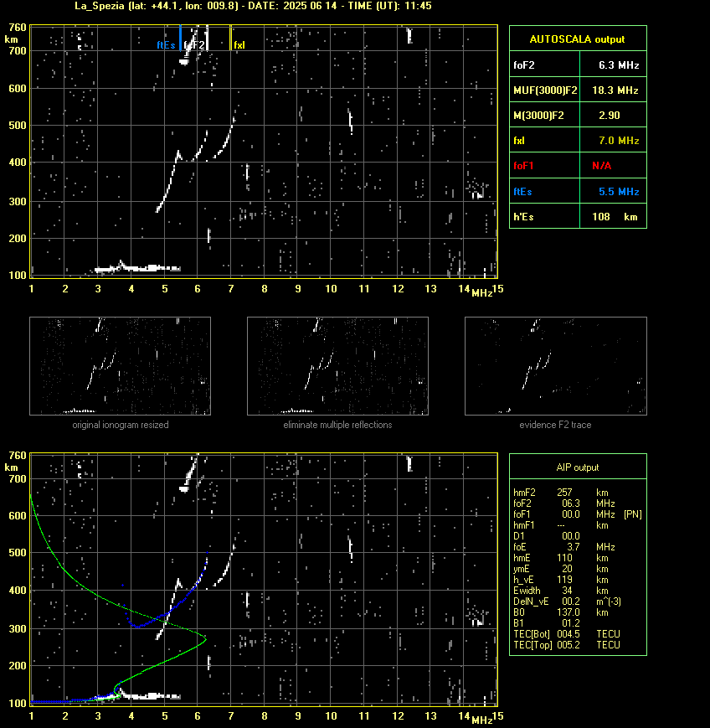
Task: Click the La_Spezia title header text
Action: pyautogui.click(x=254, y=6)
